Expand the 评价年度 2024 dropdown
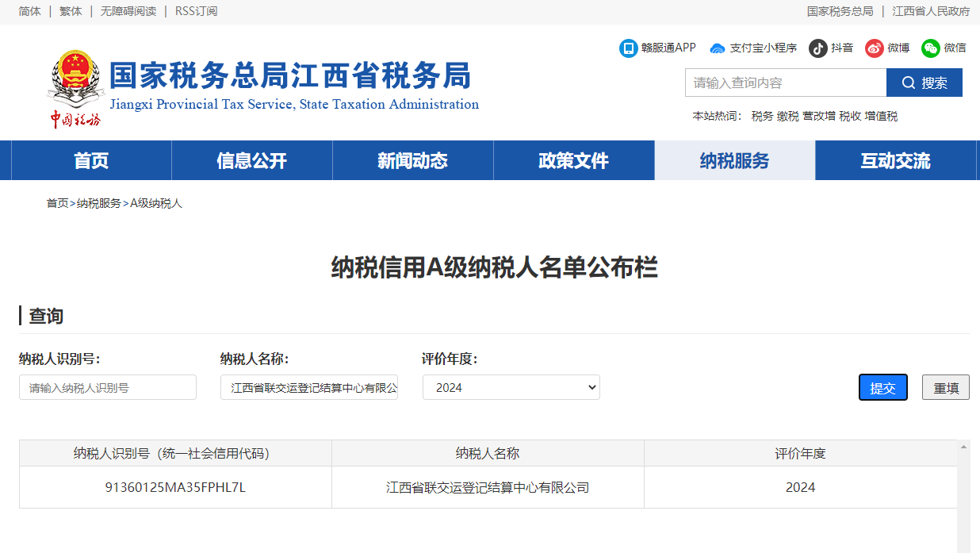This screenshot has height=553, width=980. click(x=511, y=387)
